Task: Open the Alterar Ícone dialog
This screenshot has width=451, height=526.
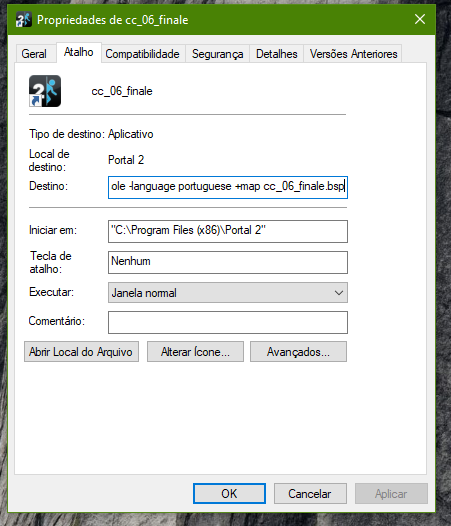Action: (x=195, y=352)
